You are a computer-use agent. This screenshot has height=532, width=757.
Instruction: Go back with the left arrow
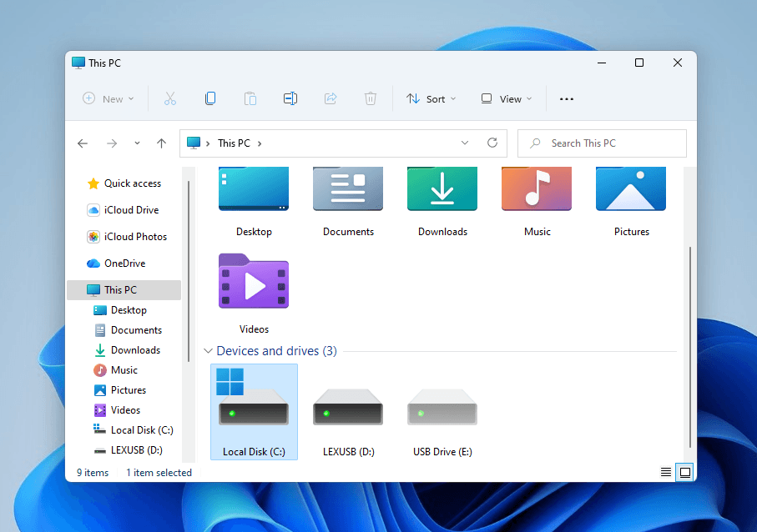pyautogui.click(x=83, y=143)
